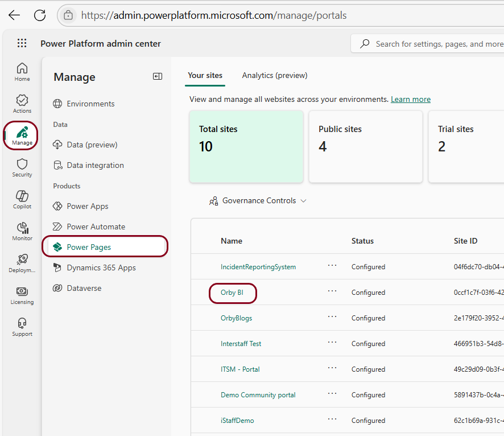Click Site ID starting 466951b3
The height and width of the screenshot is (436, 504).
click(x=478, y=344)
